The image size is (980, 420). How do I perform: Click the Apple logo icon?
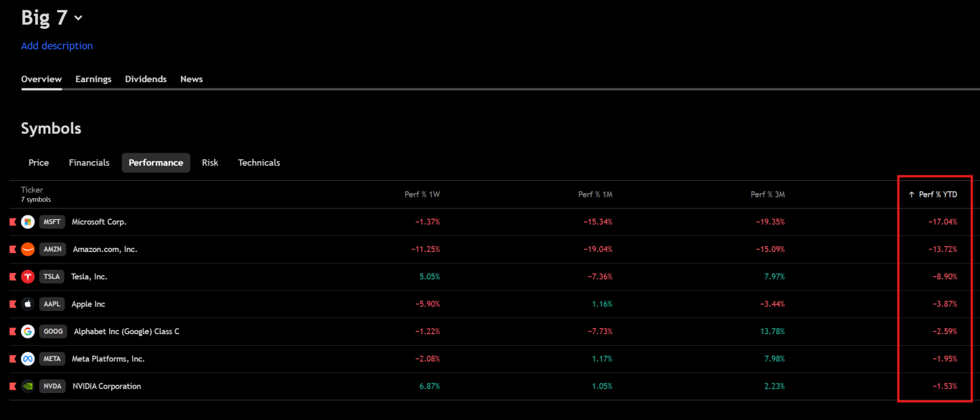click(28, 304)
